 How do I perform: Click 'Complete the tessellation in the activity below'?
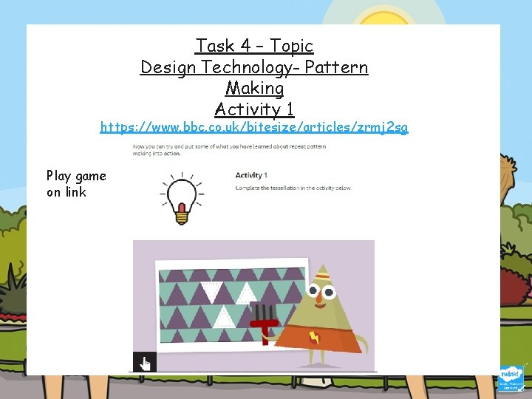pos(293,188)
